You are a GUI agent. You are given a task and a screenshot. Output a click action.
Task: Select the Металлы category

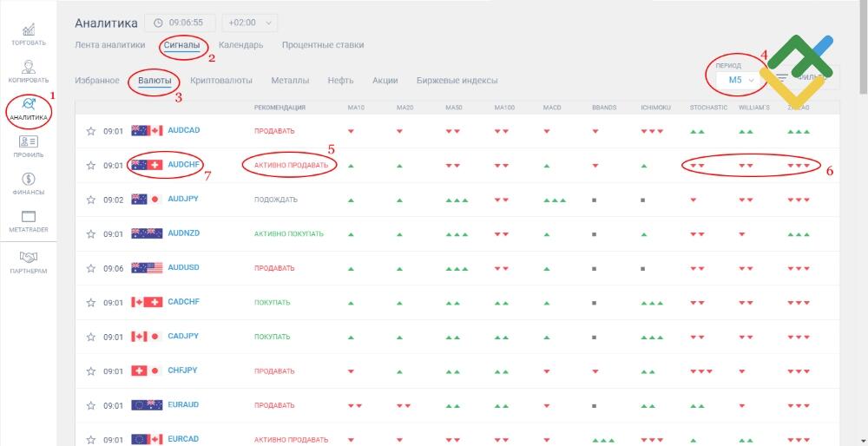[290, 80]
